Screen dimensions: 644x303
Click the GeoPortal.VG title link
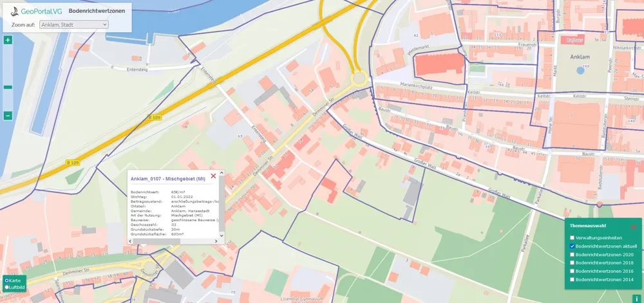tap(41, 11)
